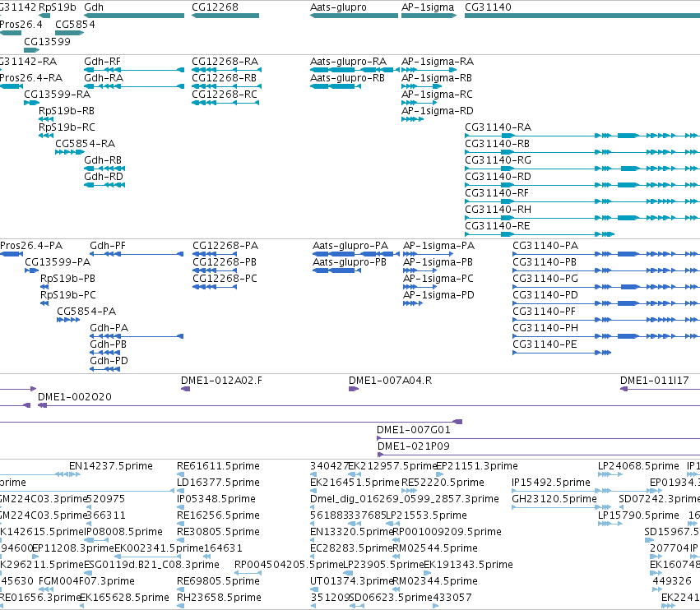This screenshot has height=610, width=700.
Task: Click transcript CG31140-RD
Action: tap(498, 177)
